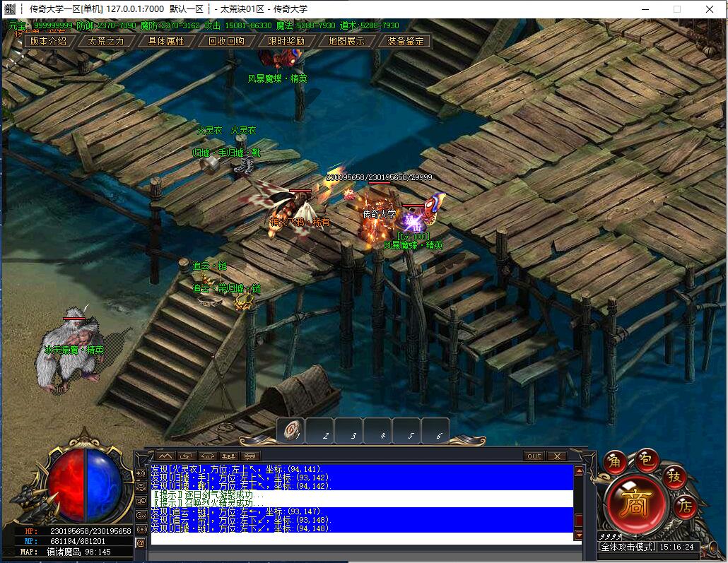Click the chat line 发现[火灵衣]
Screen dimensions: 728x563
coord(237,469)
